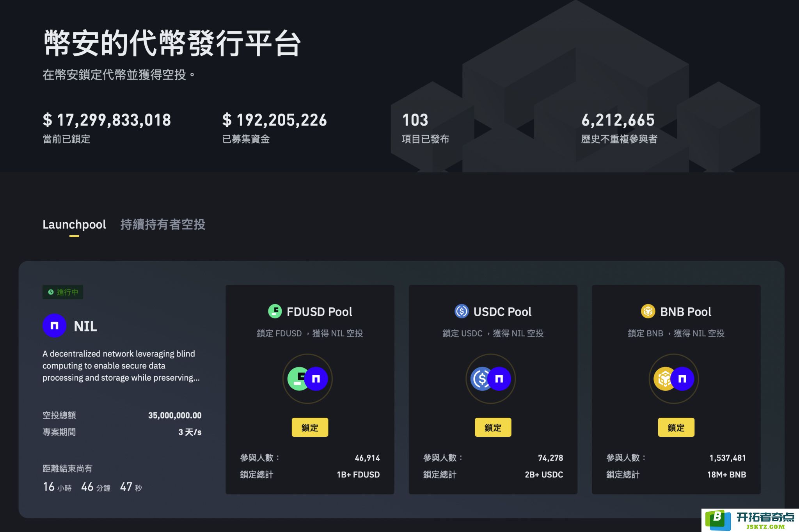Image resolution: width=799 pixels, height=532 pixels.
Task: Click the NIL token logo icon
Action: (x=54, y=326)
